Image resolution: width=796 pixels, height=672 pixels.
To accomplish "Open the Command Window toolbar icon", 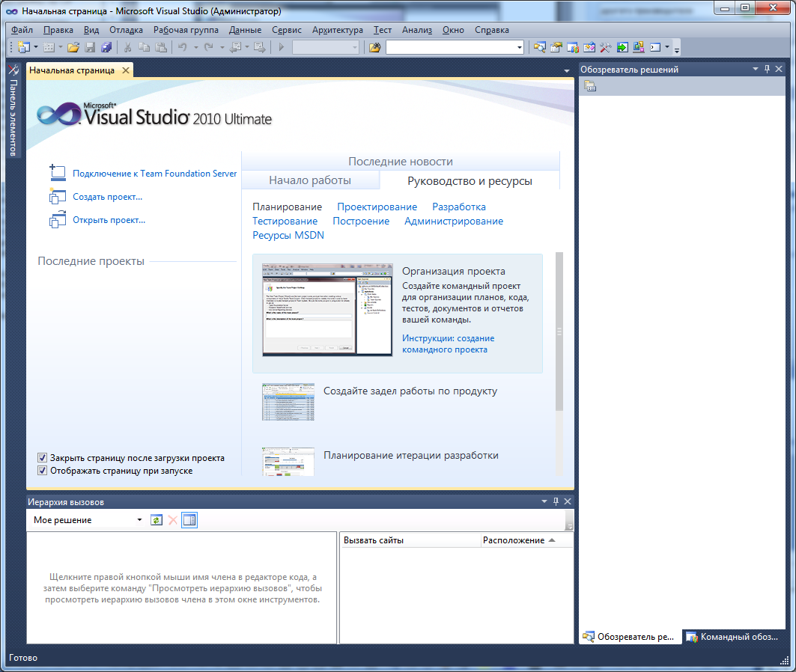I will click(x=655, y=47).
